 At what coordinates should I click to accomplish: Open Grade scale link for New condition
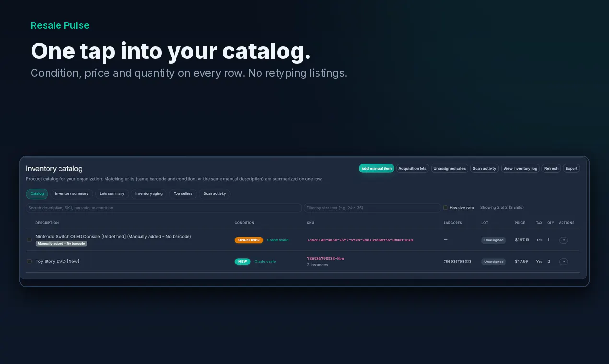coord(265,262)
